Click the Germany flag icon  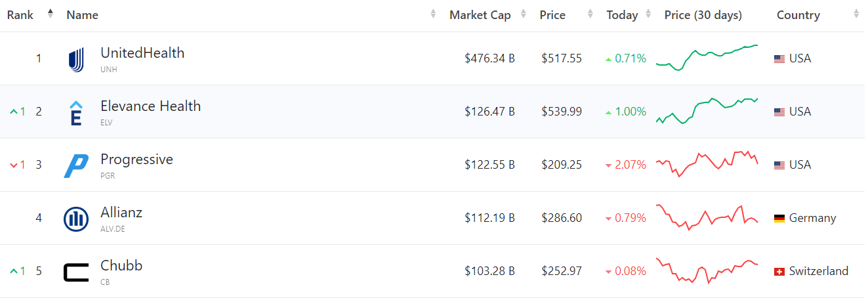point(779,219)
